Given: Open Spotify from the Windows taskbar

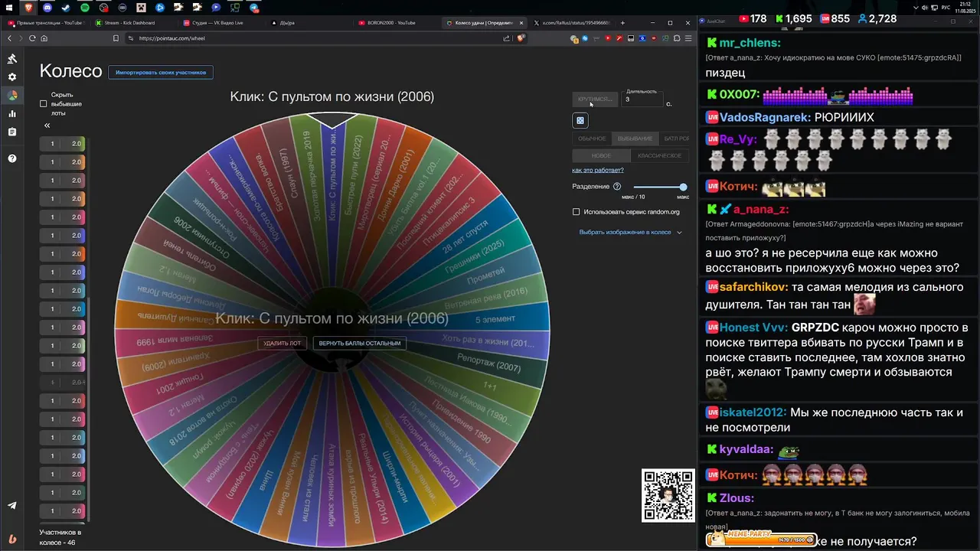Looking at the screenshot, I should [84, 8].
